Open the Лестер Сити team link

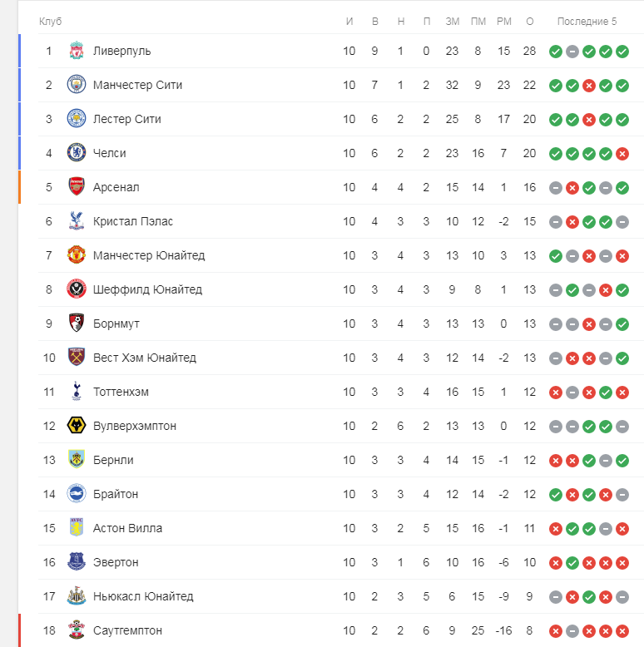(x=126, y=119)
